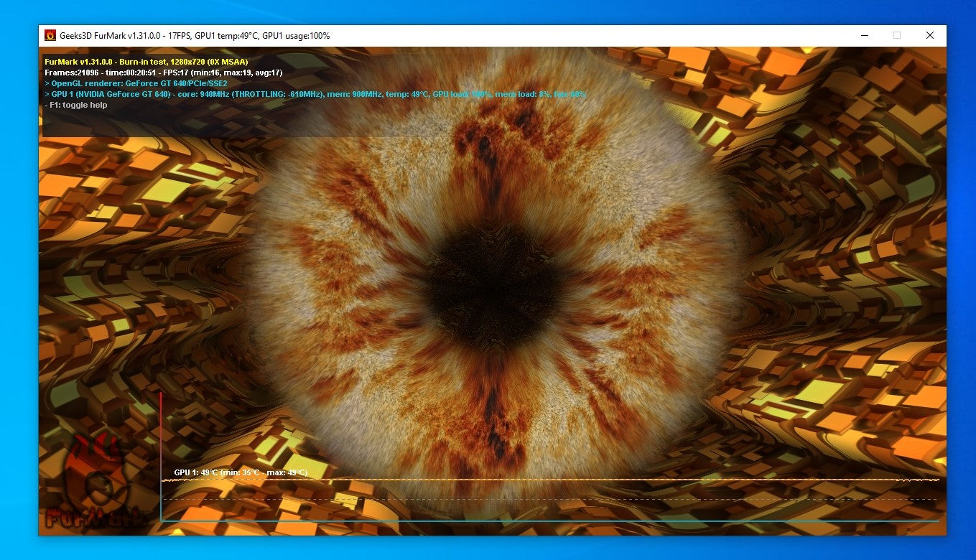Toggle help via the 'F1: toggle help' text
Screen dimensions: 976x560
[77, 105]
